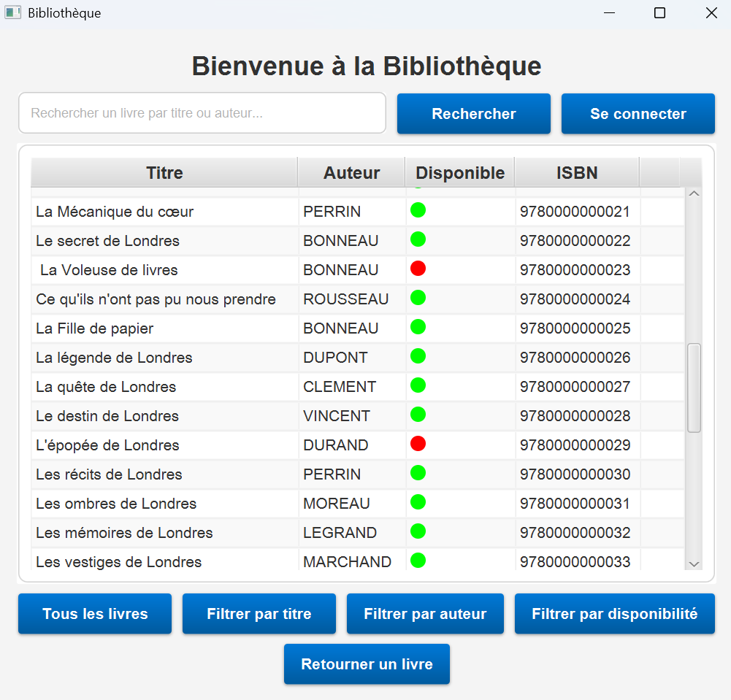Focus the book search text field
Image resolution: width=731 pixels, height=700 pixels.
[202, 113]
